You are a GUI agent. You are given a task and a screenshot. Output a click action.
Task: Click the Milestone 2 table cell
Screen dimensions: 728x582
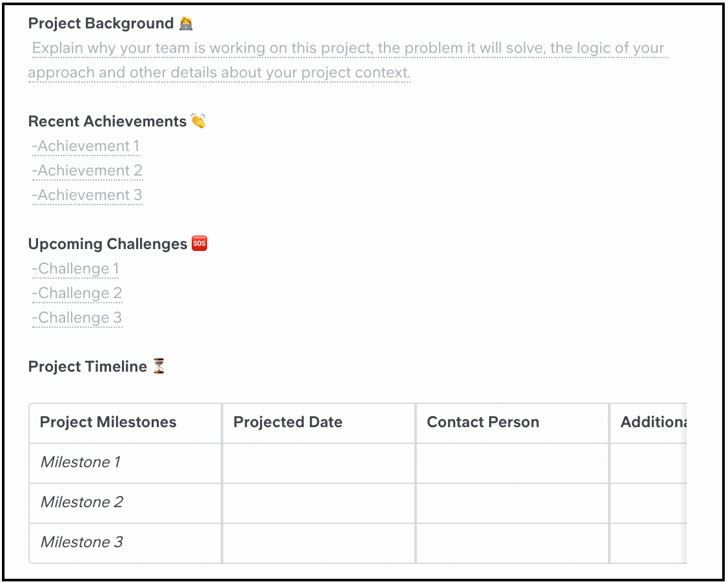pos(125,503)
